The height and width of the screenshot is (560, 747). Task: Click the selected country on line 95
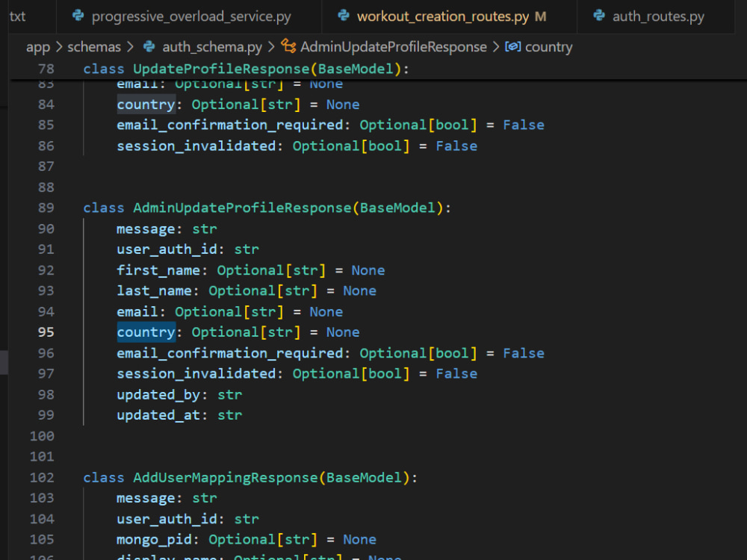(x=146, y=332)
